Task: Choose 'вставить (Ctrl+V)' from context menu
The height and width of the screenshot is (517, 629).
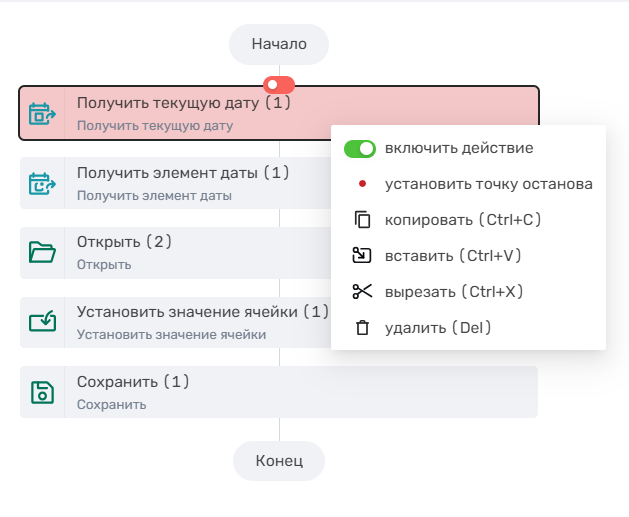Action: tap(453, 256)
